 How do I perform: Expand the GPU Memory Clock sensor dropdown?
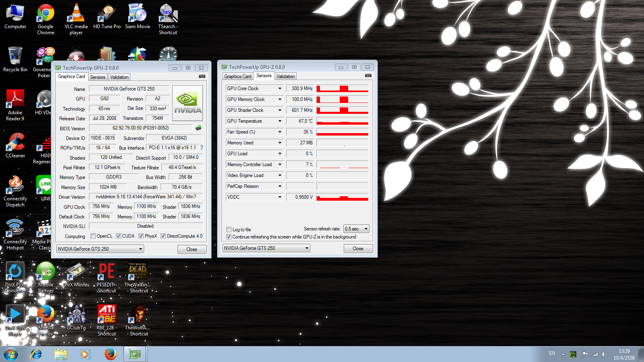[280, 99]
